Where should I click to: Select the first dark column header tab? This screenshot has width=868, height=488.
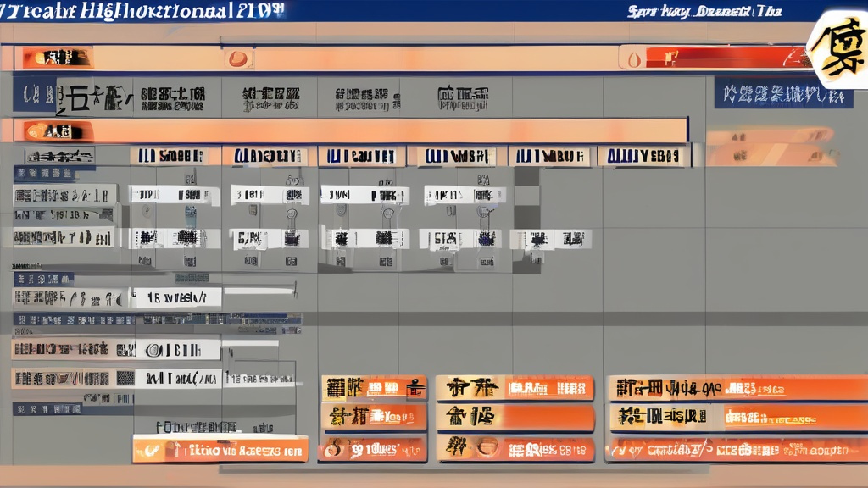point(169,156)
